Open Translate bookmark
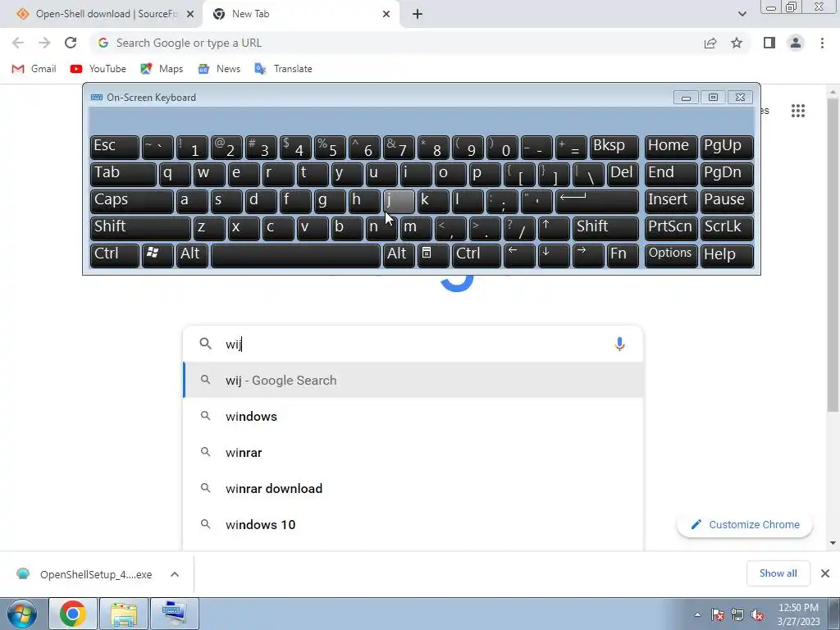 pos(283,69)
